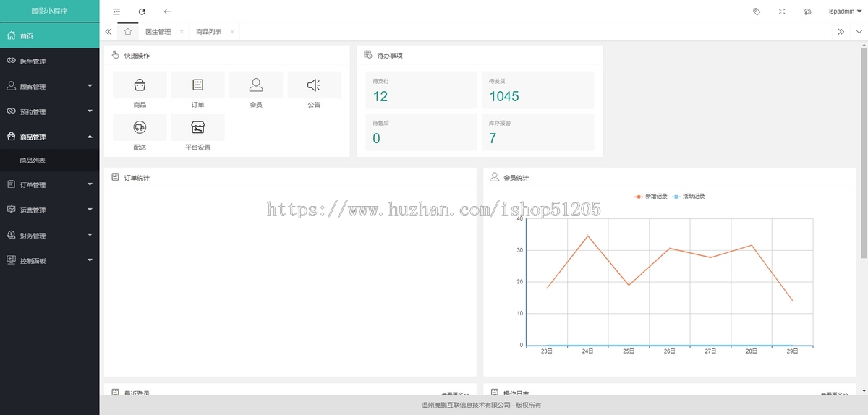
Task: Open the 订单 quick action icon
Action: pyautogui.click(x=197, y=85)
